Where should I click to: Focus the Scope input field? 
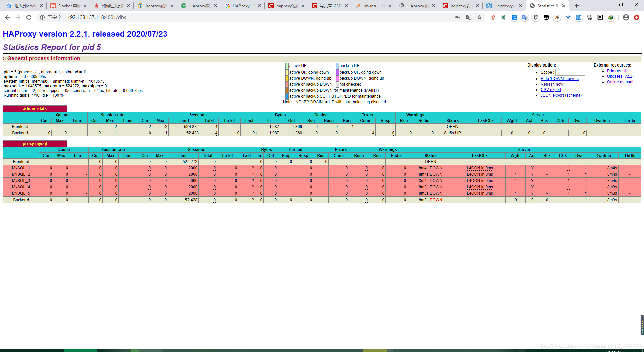point(570,72)
